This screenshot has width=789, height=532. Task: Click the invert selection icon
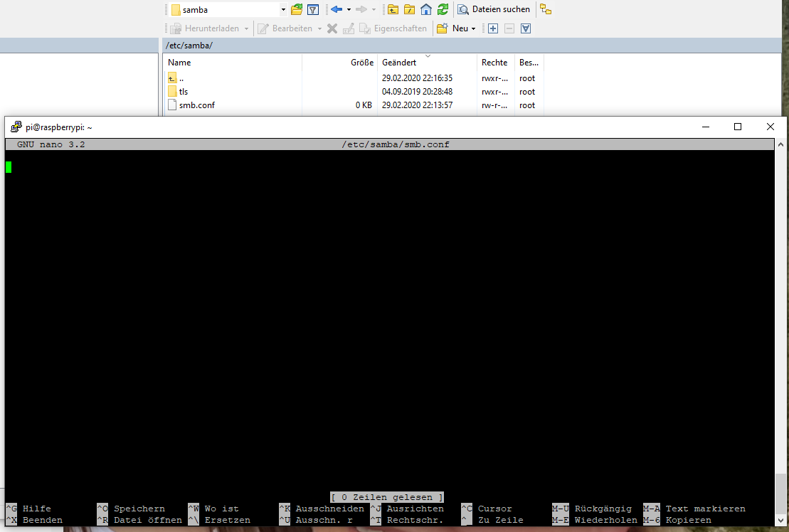click(x=526, y=28)
